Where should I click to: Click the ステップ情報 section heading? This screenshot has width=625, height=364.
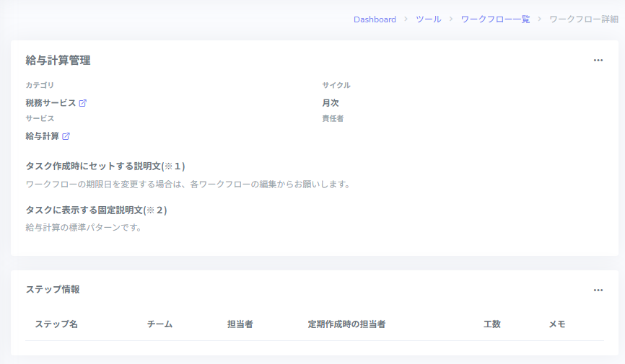click(x=53, y=290)
